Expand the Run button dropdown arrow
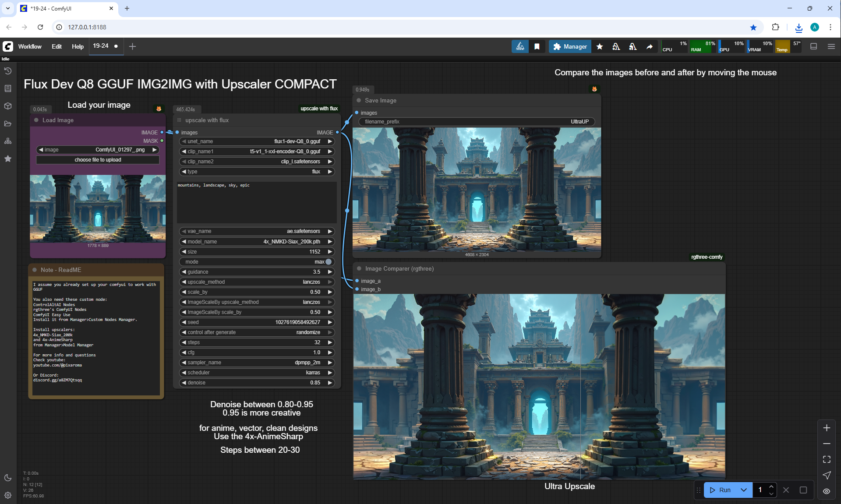 click(743, 490)
